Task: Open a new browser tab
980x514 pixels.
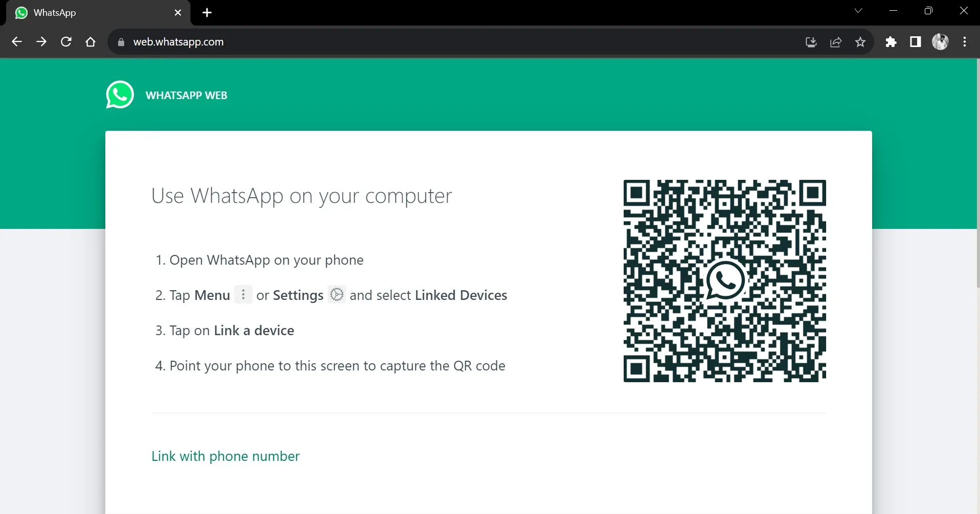Action: pos(207,13)
